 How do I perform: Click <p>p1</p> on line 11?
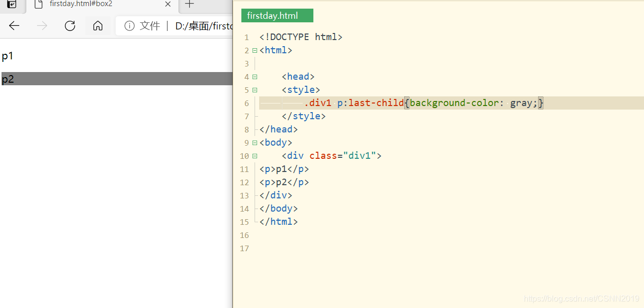[284, 169]
